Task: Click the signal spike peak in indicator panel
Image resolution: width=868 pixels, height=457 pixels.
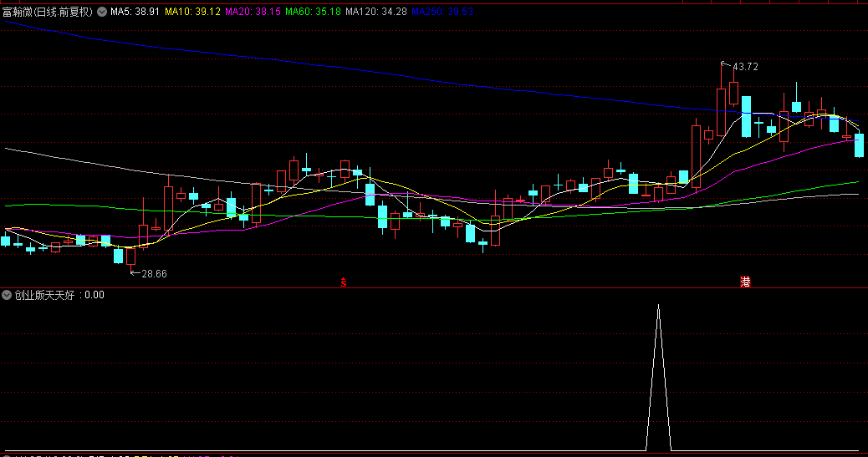Action: (658, 306)
